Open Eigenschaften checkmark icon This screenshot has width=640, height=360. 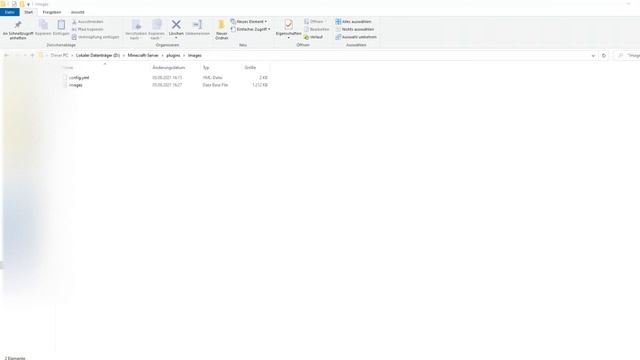click(x=289, y=24)
